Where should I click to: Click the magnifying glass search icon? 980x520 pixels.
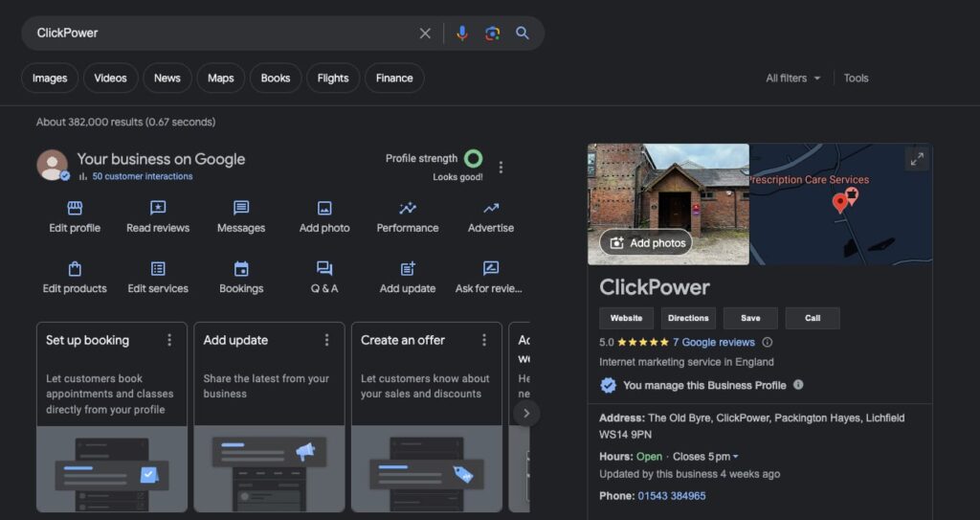pyautogui.click(x=523, y=34)
